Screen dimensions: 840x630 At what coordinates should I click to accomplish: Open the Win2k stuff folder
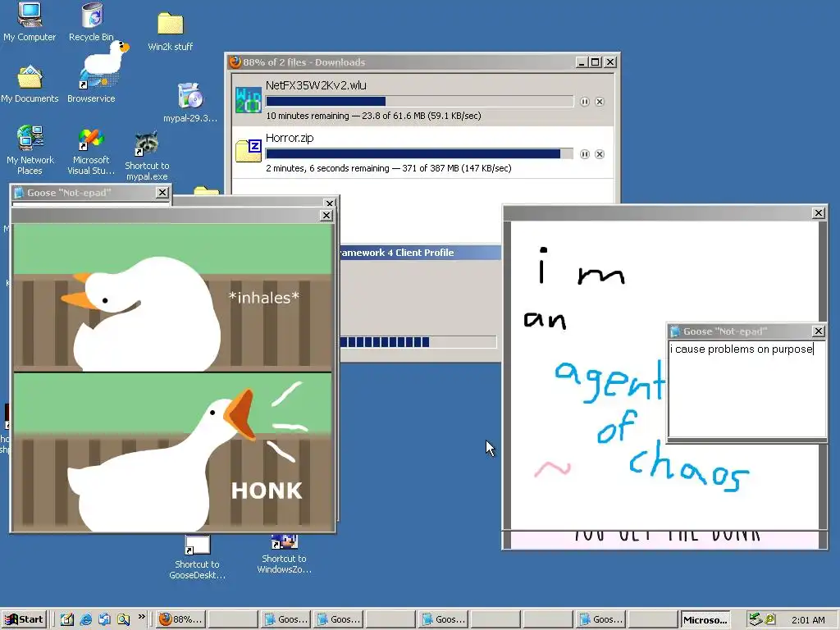coord(171,32)
